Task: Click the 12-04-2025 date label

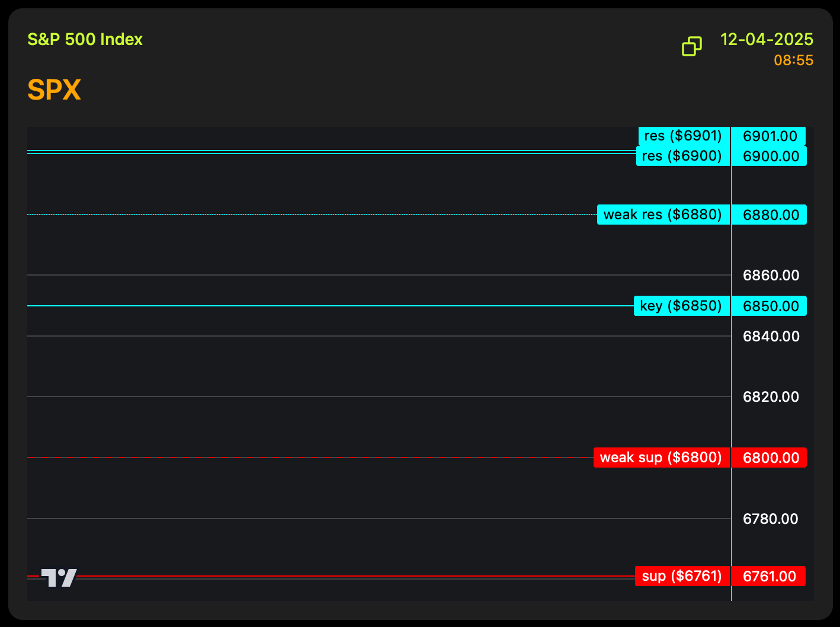Action: tap(767, 40)
